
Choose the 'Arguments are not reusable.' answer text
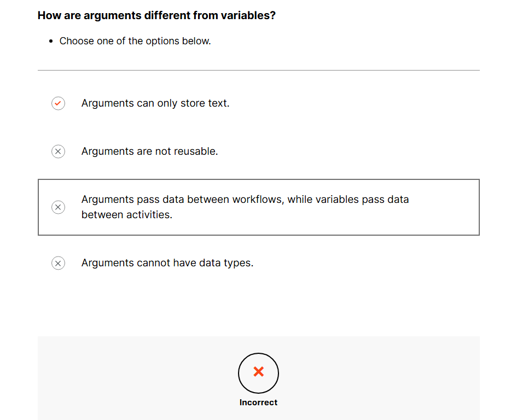tap(149, 151)
